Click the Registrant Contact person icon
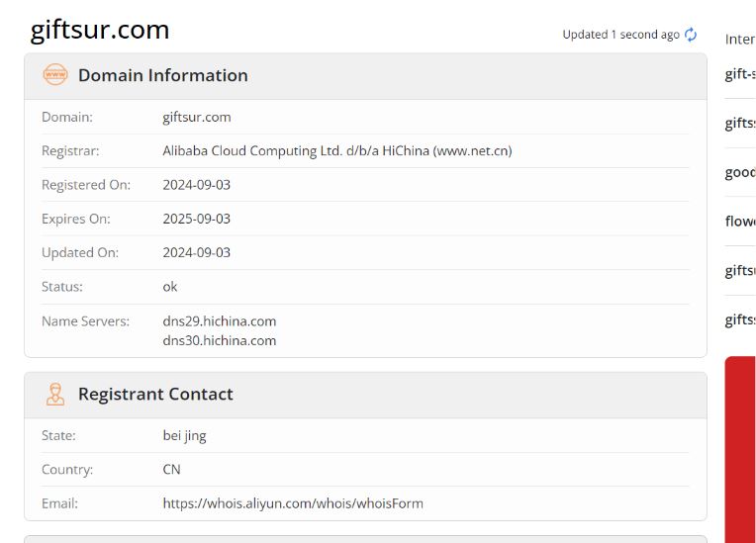Image resolution: width=756 pixels, height=543 pixels. tap(55, 394)
